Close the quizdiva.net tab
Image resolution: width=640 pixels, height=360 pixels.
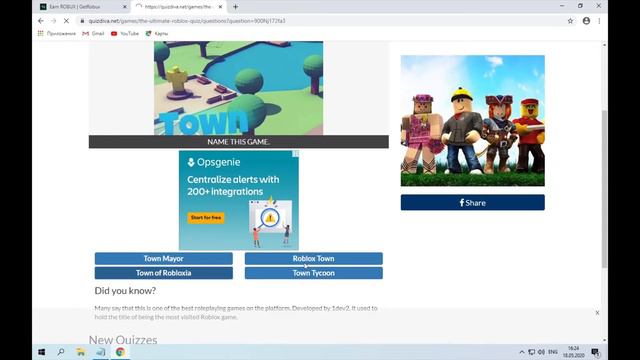point(220,7)
